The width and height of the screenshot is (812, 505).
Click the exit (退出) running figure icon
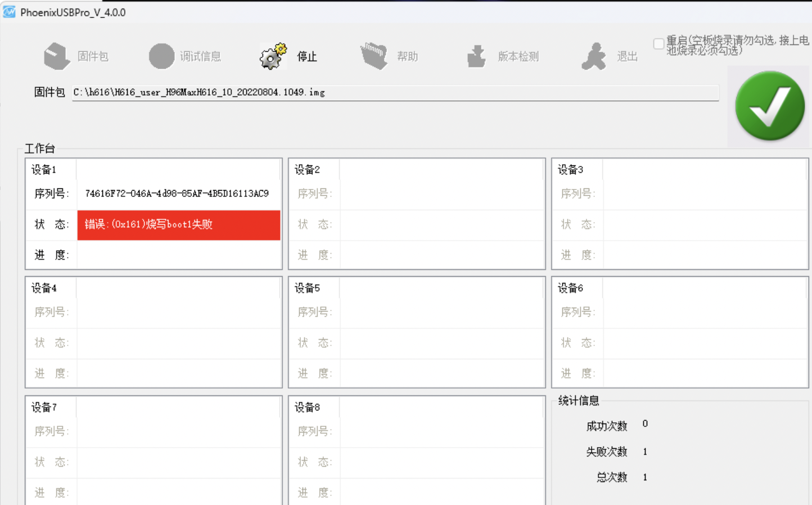594,56
